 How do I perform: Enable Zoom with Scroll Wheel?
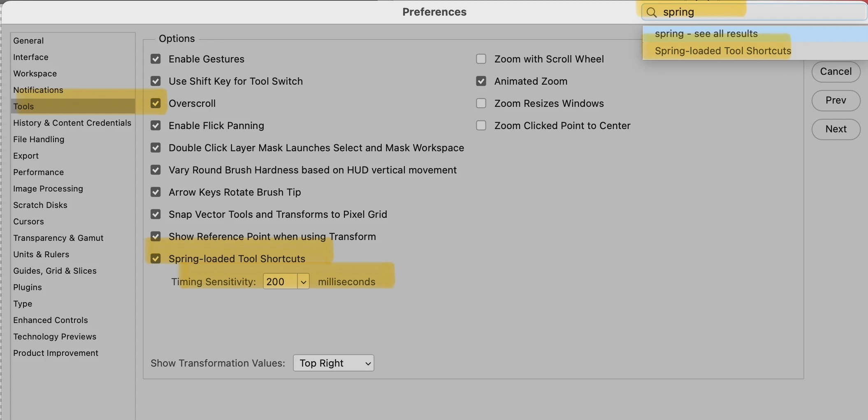pyautogui.click(x=481, y=59)
